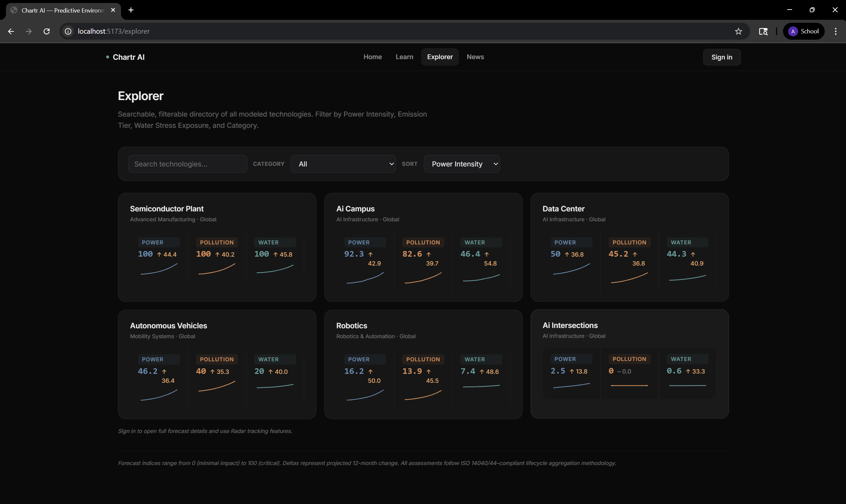Open the browser three-dot menu
The height and width of the screenshot is (504, 846).
click(x=835, y=31)
